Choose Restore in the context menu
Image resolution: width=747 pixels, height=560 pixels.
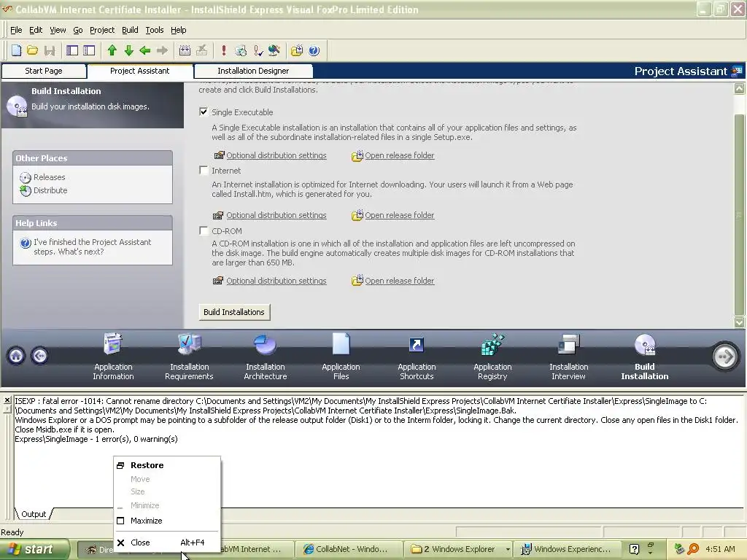(167, 465)
